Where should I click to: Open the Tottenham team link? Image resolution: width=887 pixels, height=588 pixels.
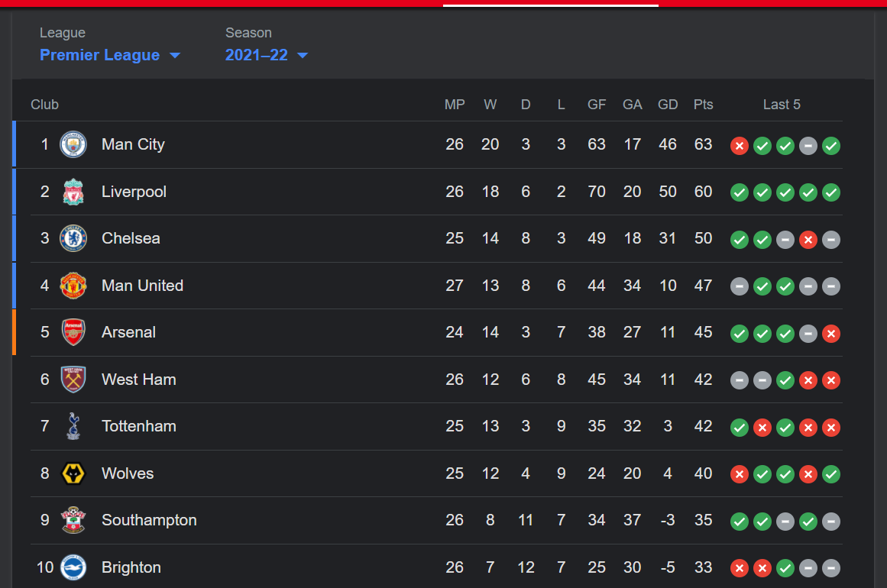coord(138,426)
